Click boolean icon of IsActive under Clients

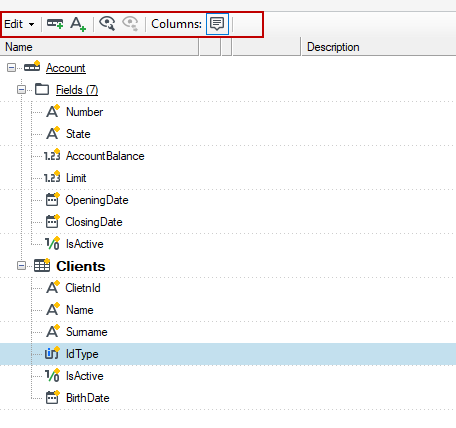(53, 375)
